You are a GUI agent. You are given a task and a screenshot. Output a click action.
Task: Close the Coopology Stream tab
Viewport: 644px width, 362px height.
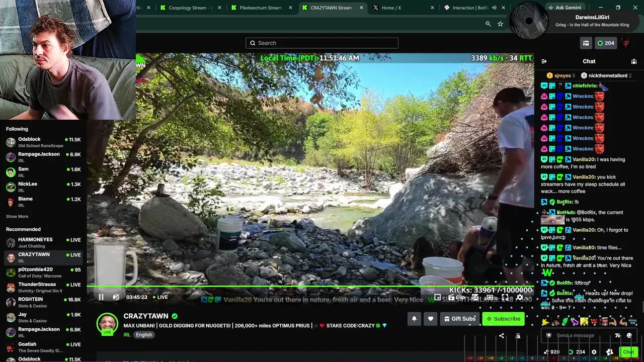[x=219, y=8]
